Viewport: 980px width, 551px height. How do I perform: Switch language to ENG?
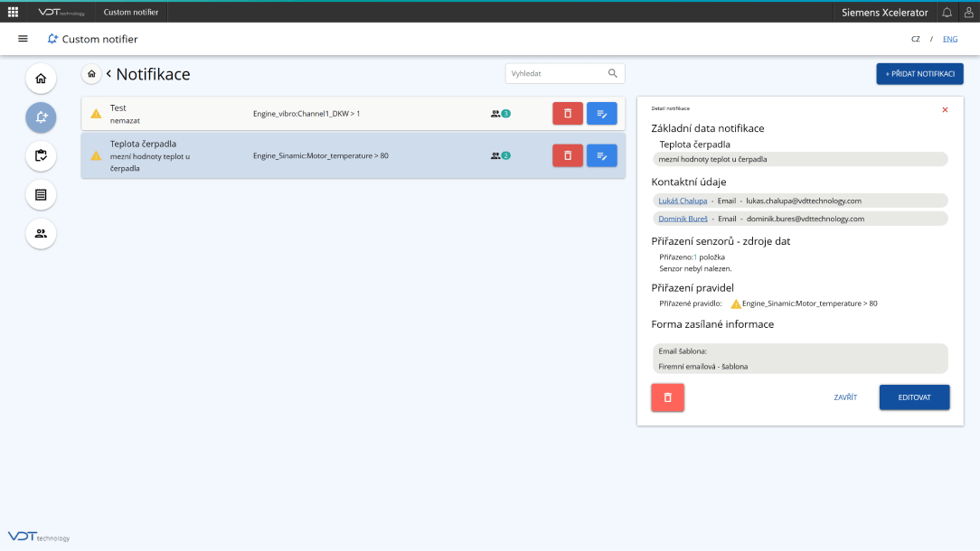pyautogui.click(x=949, y=39)
